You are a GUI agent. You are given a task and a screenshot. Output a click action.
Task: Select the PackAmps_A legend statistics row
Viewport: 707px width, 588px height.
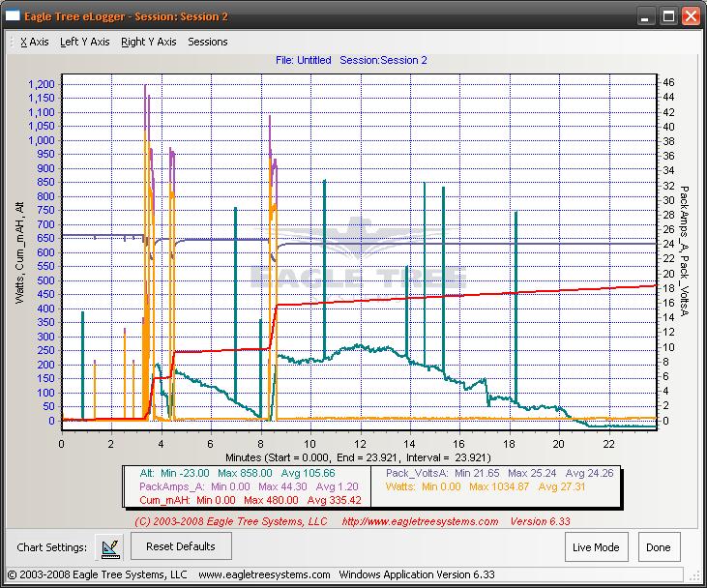click(x=249, y=486)
